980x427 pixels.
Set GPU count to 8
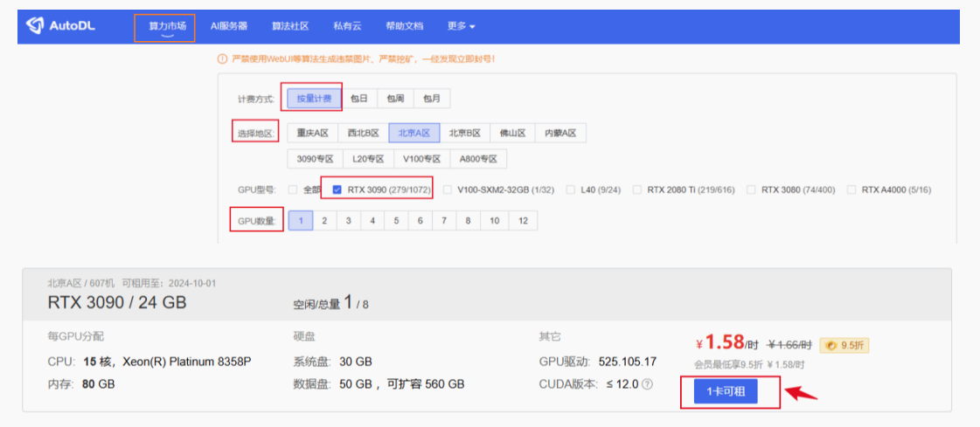coord(468,220)
